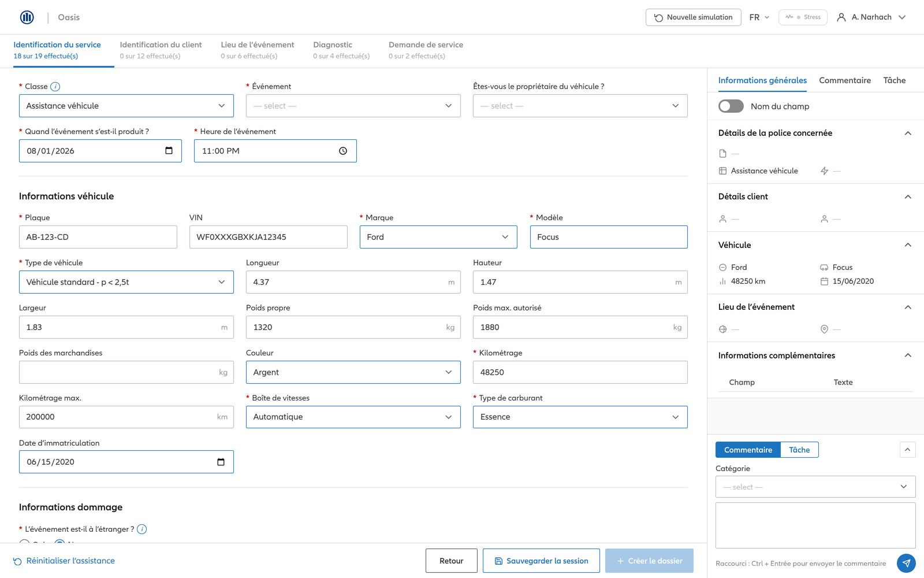The height and width of the screenshot is (578, 924).
Task: Click the user profile icon near A. Narhach
Action: pyautogui.click(x=841, y=17)
